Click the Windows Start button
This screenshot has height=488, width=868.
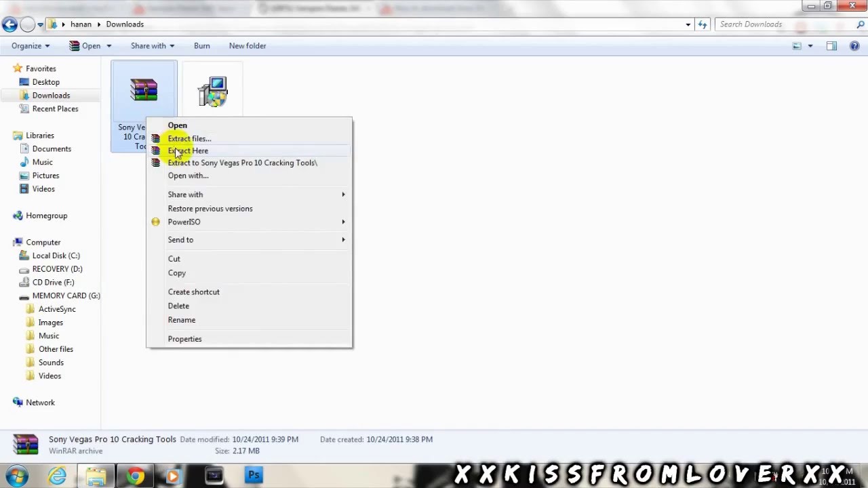click(18, 475)
